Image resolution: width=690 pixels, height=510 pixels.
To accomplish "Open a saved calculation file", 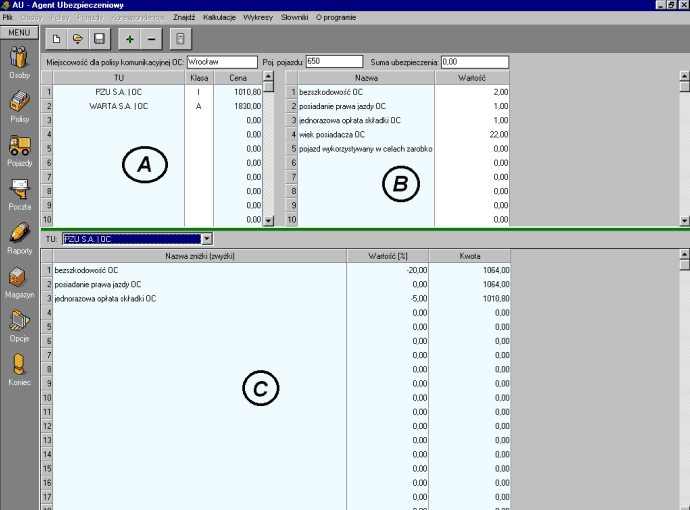I will click(78, 39).
